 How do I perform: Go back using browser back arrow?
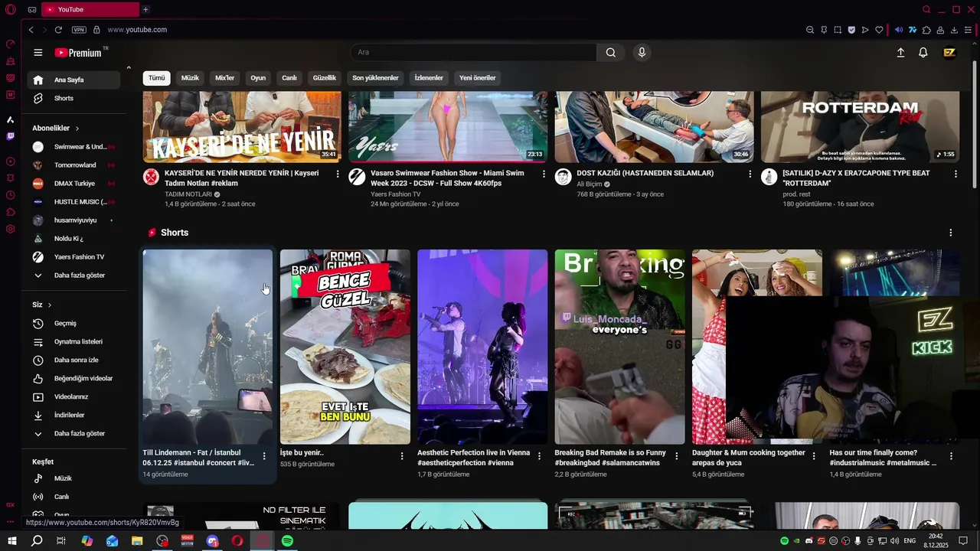[31, 30]
